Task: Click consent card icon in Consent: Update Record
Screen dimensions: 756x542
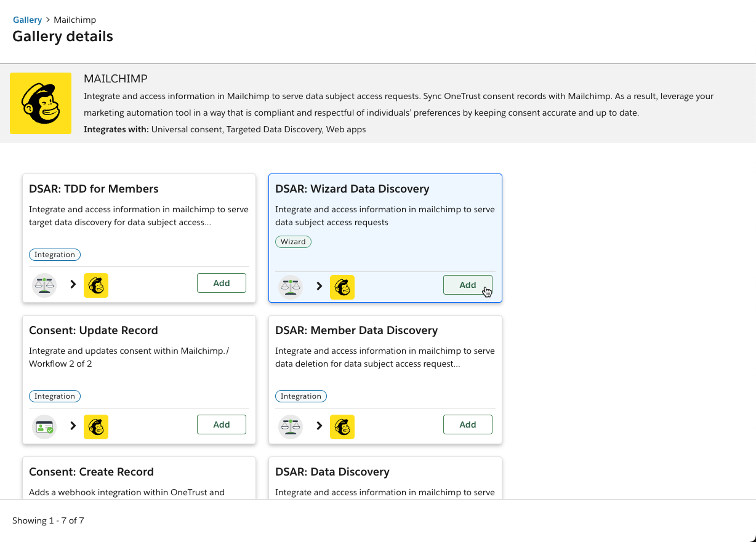Action: pos(44,426)
